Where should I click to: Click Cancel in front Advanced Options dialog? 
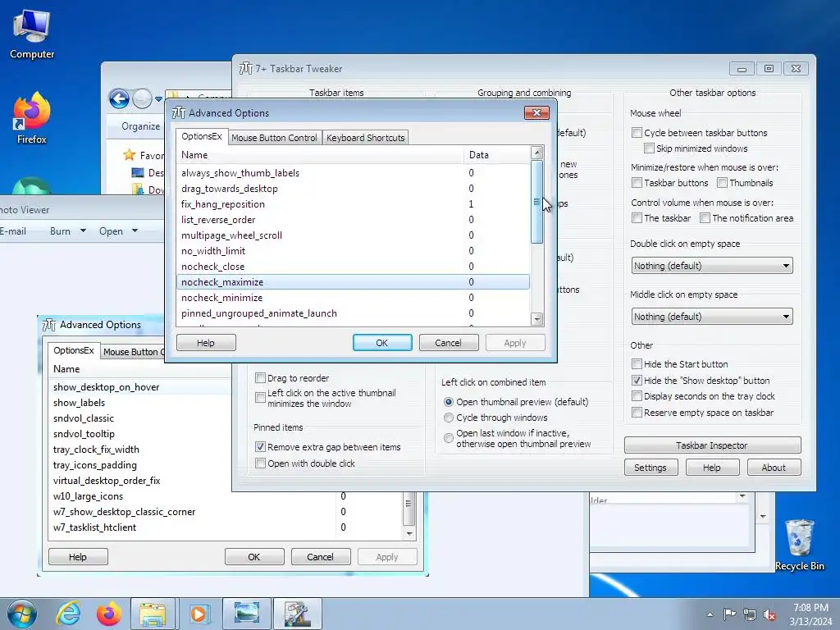coord(449,343)
